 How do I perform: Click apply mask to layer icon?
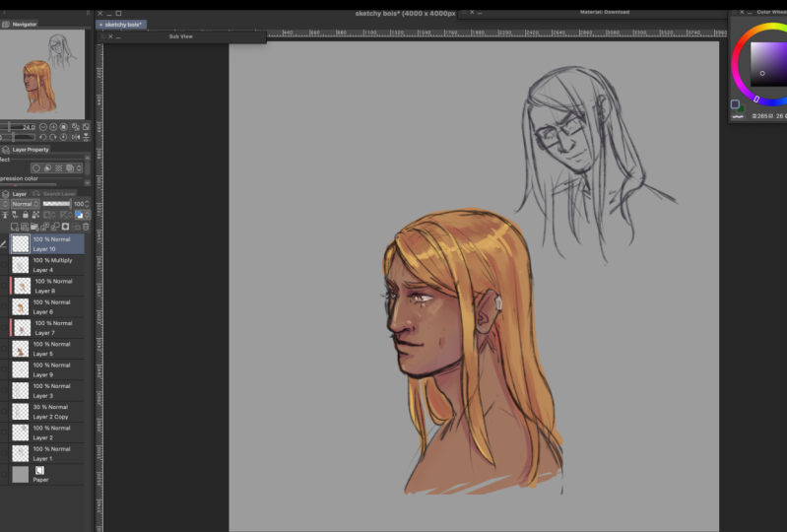coord(76,227)
